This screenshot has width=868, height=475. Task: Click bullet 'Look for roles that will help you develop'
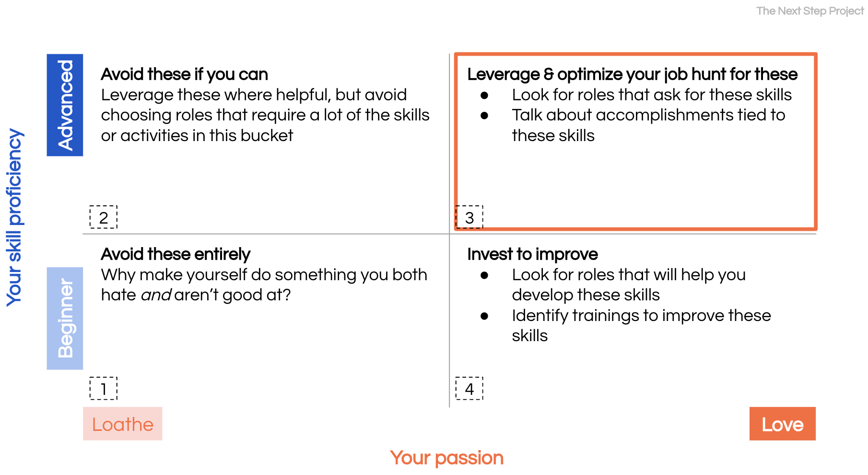[x=629, y=285]
